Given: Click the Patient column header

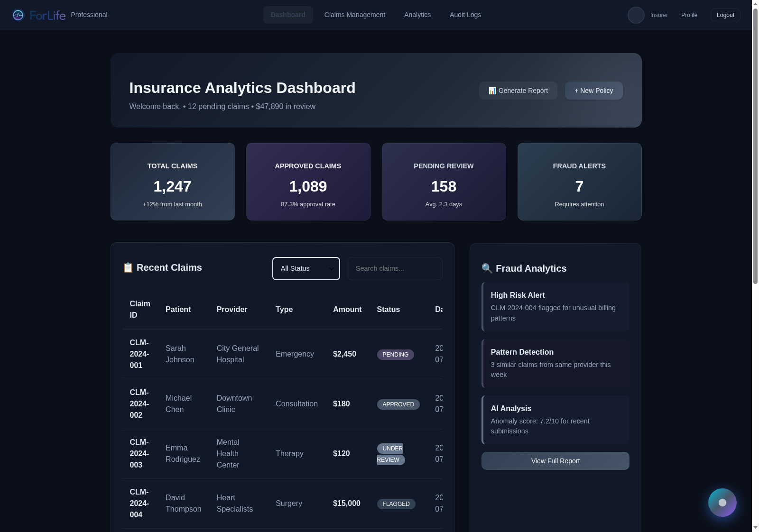Looking at the screenshot, I should 178,309.
